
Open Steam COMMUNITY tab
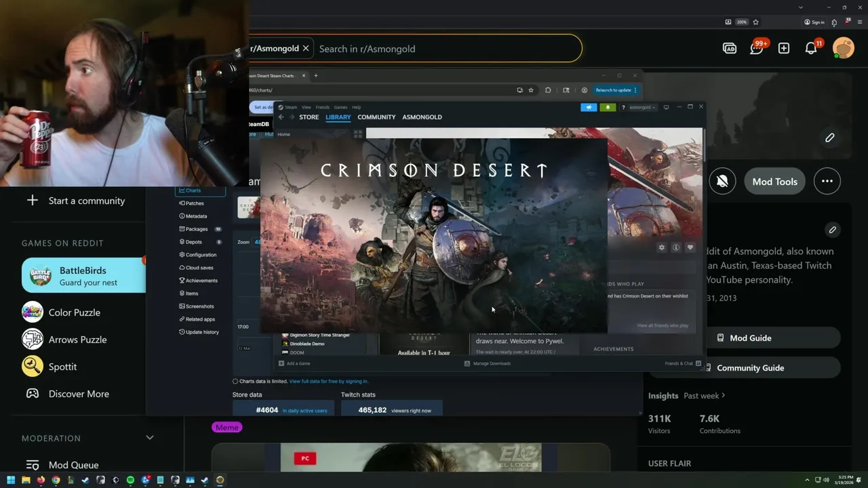pyautogui.click(x=376, y=117)
